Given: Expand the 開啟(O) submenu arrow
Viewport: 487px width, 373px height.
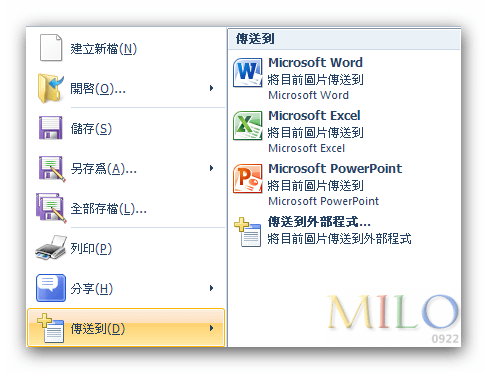Looking at the screenshot, I should (x=211, y=88).
